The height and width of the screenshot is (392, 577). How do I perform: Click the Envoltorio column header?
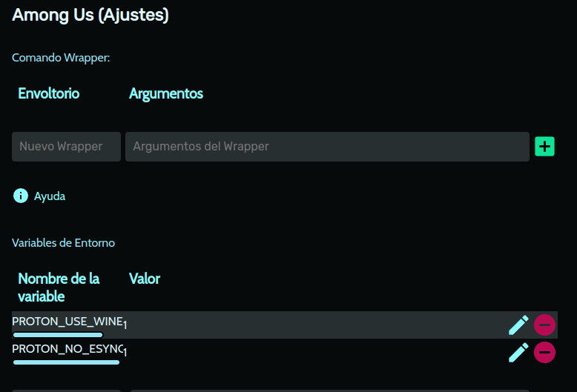49,93
